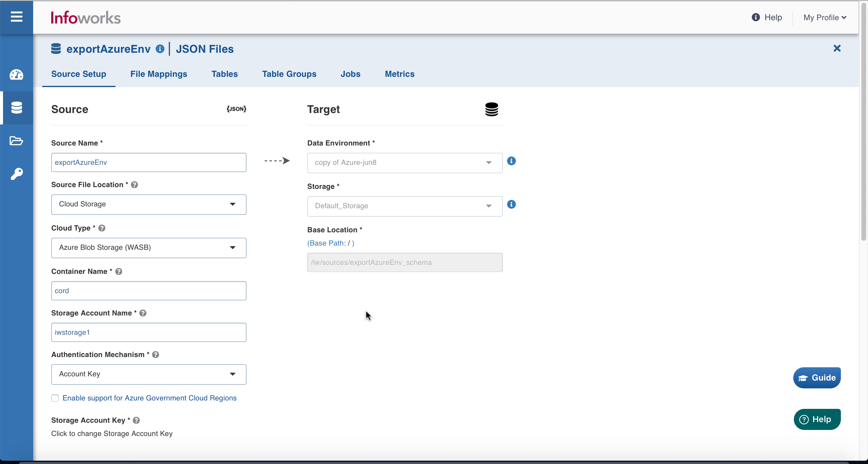Switch to the Source Setup tab
The width and height of the screenshot is (868, 464).
coord(78,74)
